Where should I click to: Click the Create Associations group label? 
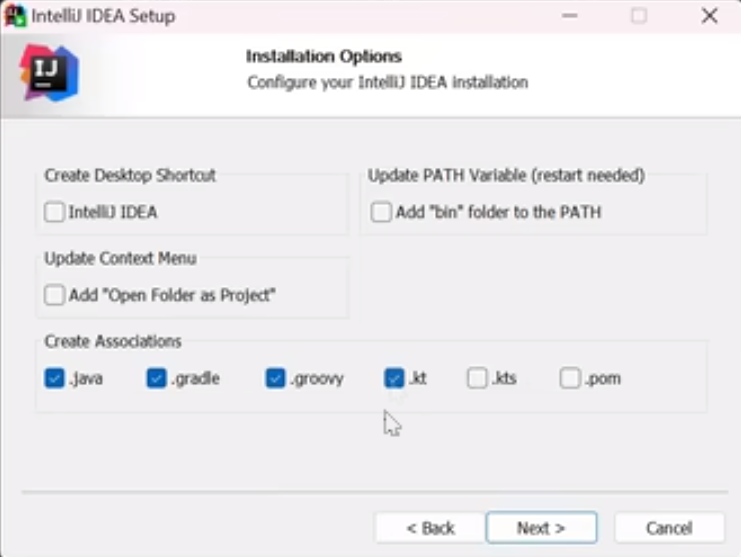[112, 341]
